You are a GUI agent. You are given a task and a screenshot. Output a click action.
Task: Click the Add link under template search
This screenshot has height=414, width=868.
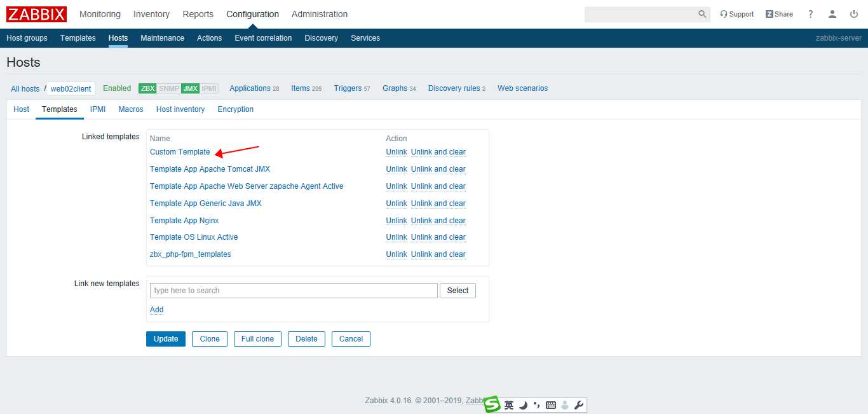pos(156,310)
